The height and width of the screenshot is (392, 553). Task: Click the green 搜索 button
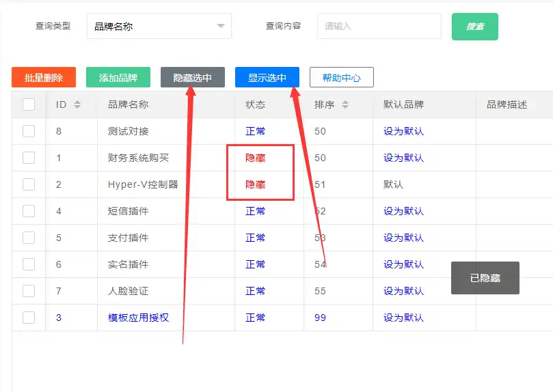click(474, 27)
